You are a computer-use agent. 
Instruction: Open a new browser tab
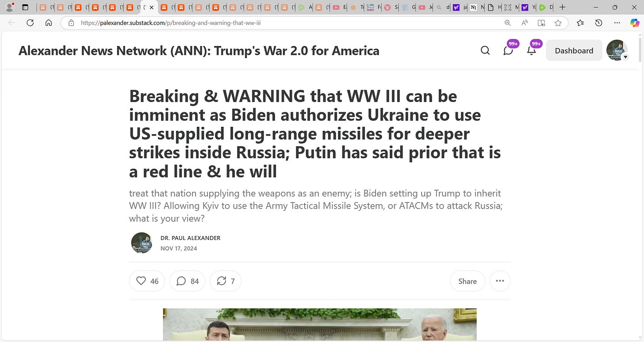(562, 8)
